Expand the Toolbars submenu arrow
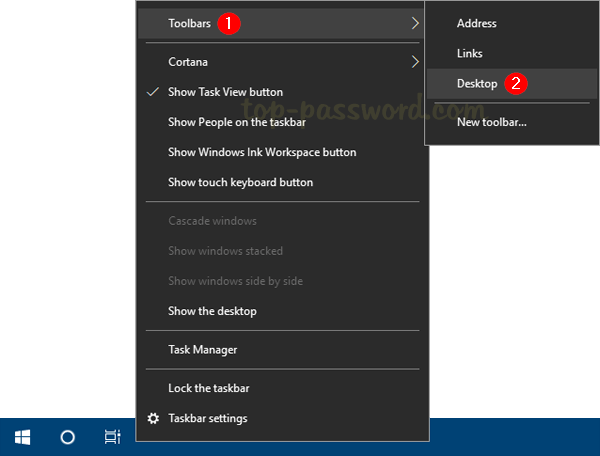The width and height of the screenshot is (600, 456). pyautogui.click(x=415, y=23)
